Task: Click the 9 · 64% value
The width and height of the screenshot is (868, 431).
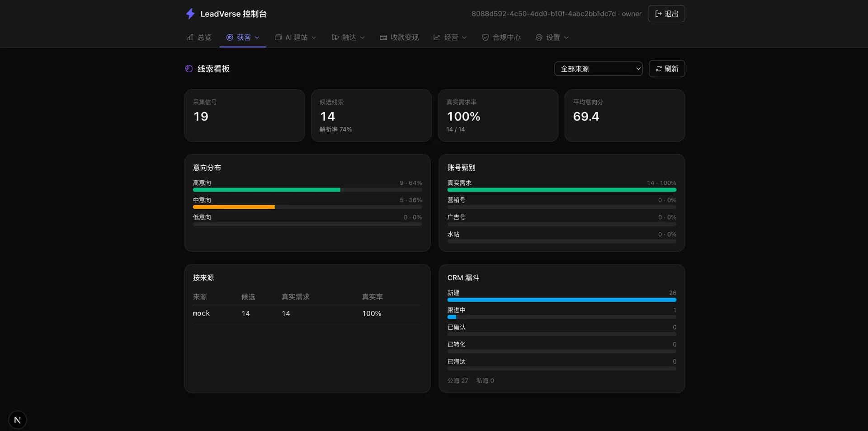Action: click(x=411, y=183)
